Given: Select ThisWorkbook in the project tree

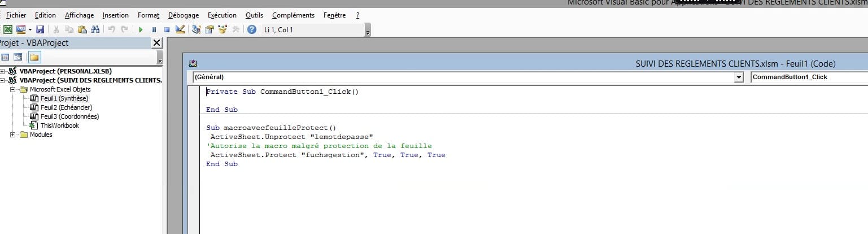Looking at the screenshot, I should pyautogui.click(x=59, y=125).
